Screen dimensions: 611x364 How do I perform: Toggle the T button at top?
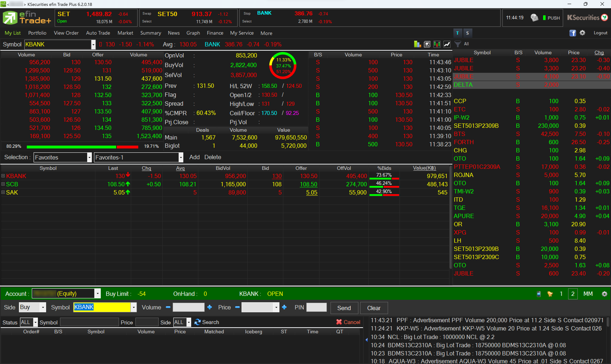click(x=458, y=33)
